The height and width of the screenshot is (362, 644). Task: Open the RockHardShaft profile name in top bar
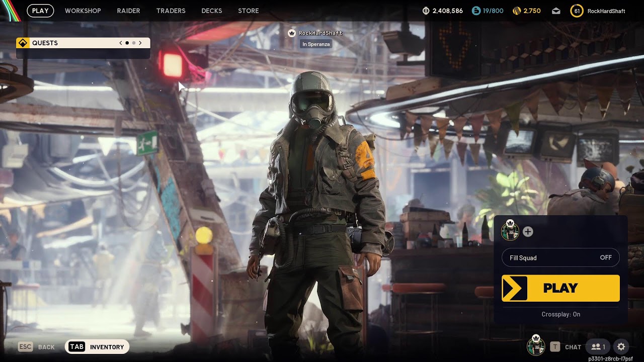[x=606, y=11]
